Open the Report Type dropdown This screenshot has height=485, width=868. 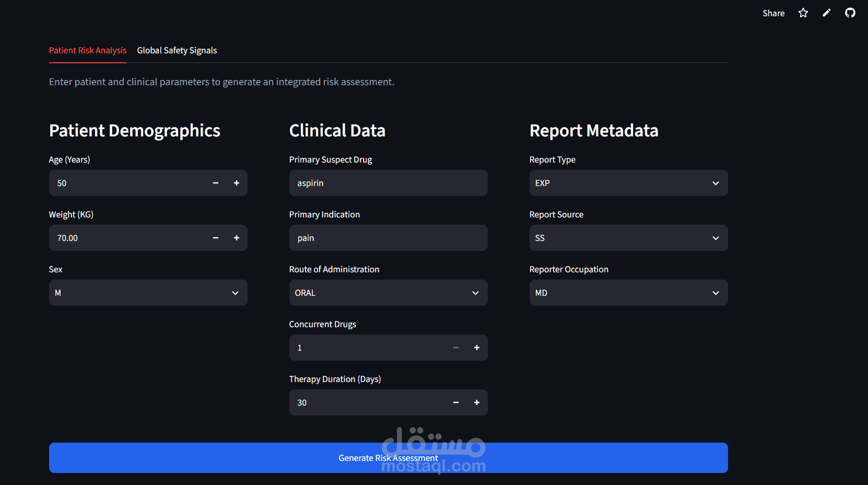pyautogui.click(x=629, y=183)
